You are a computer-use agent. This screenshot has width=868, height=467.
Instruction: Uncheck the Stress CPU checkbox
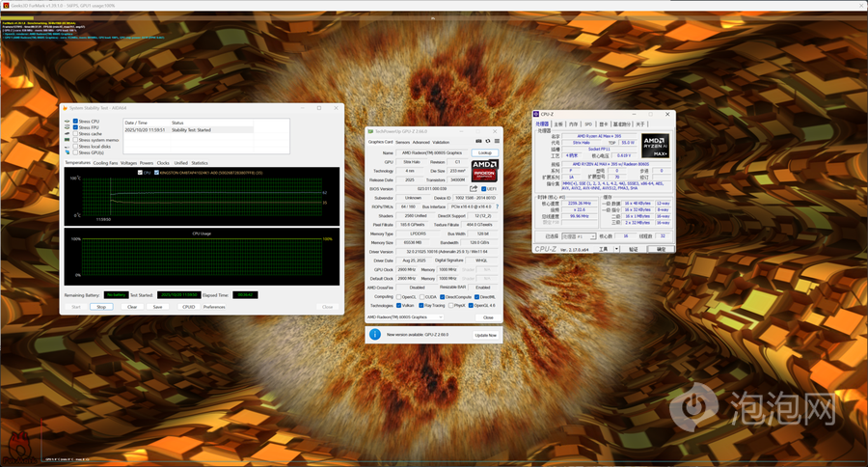(75, 122)
